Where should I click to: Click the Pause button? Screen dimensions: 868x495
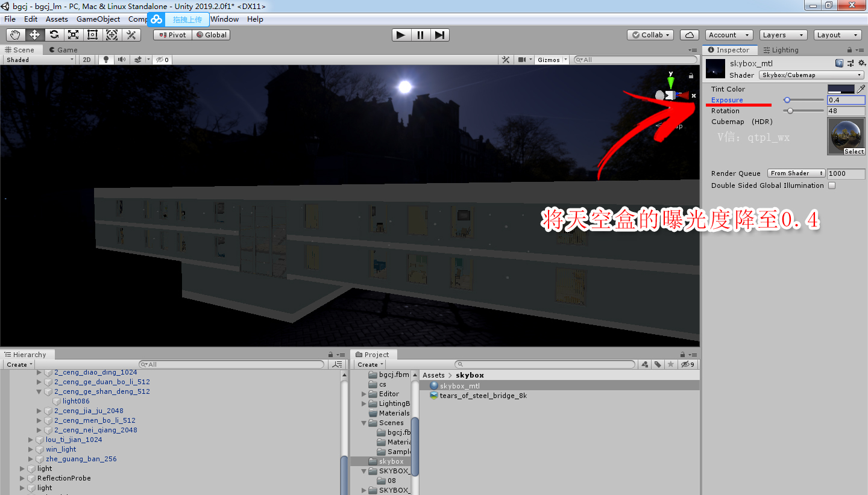pos(420,35)
